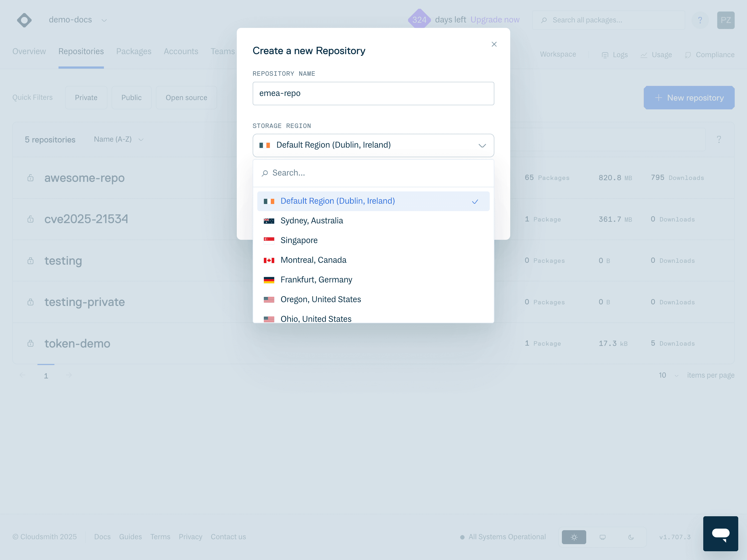Screen dimensions: 747x560
Task: Open the Upgrade now link
Action: coord(495,20)
